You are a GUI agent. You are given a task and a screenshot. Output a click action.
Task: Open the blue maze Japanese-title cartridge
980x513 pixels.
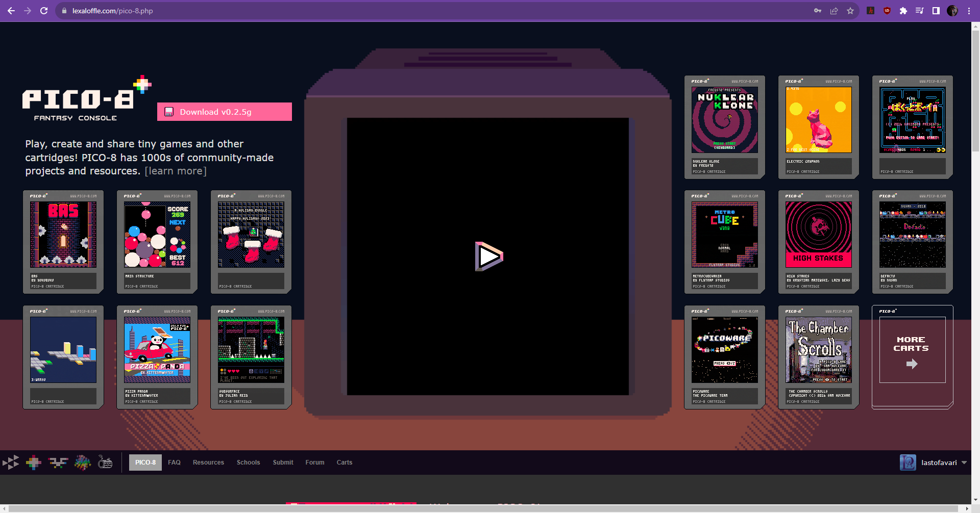point(913,127)
